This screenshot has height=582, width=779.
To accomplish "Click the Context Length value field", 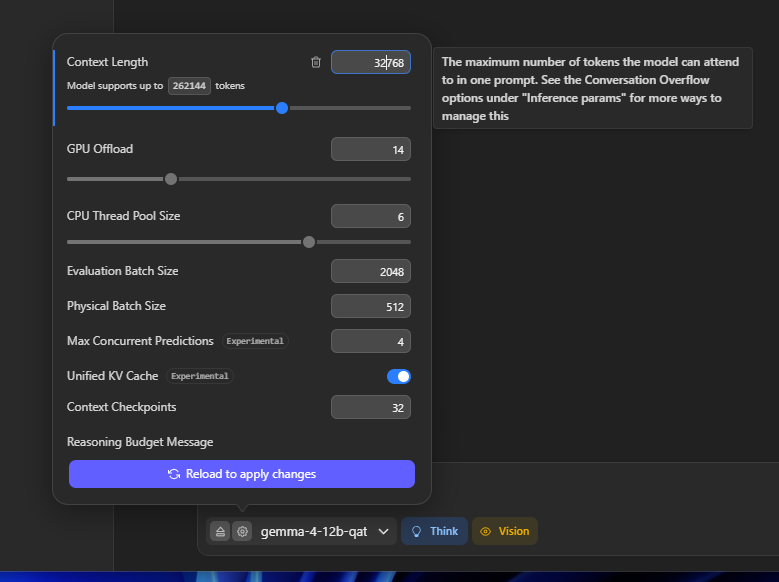I will pyautogui.click(x=371, y=62).
